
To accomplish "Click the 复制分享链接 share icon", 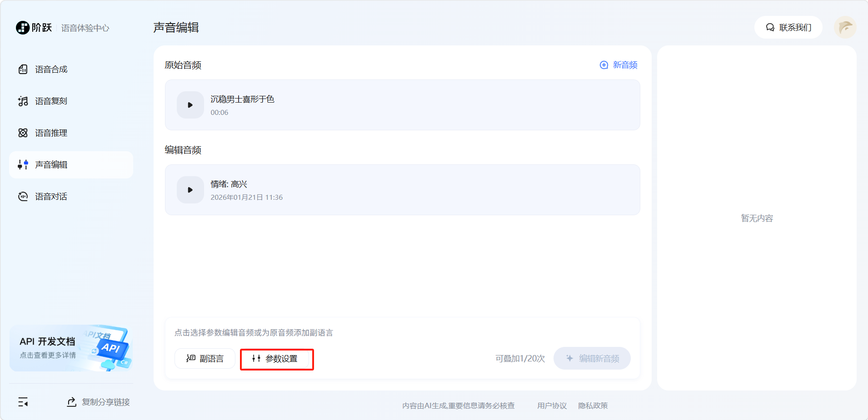I will coord(71,402).
